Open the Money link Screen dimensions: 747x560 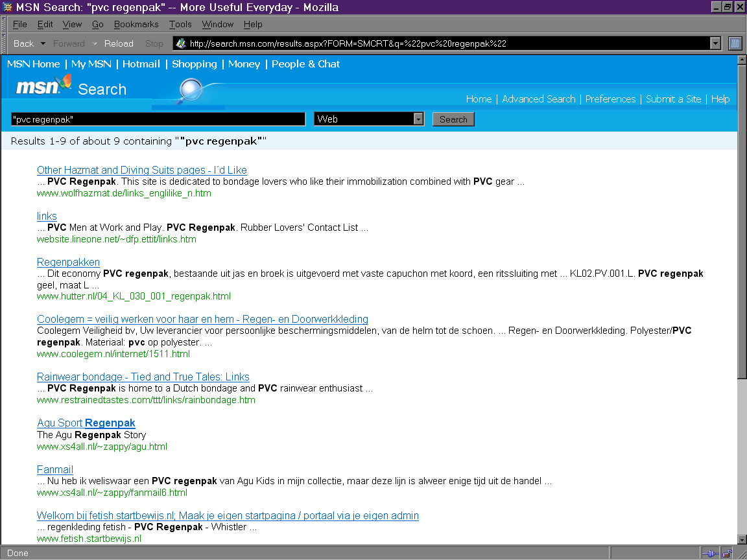[244, 64]
